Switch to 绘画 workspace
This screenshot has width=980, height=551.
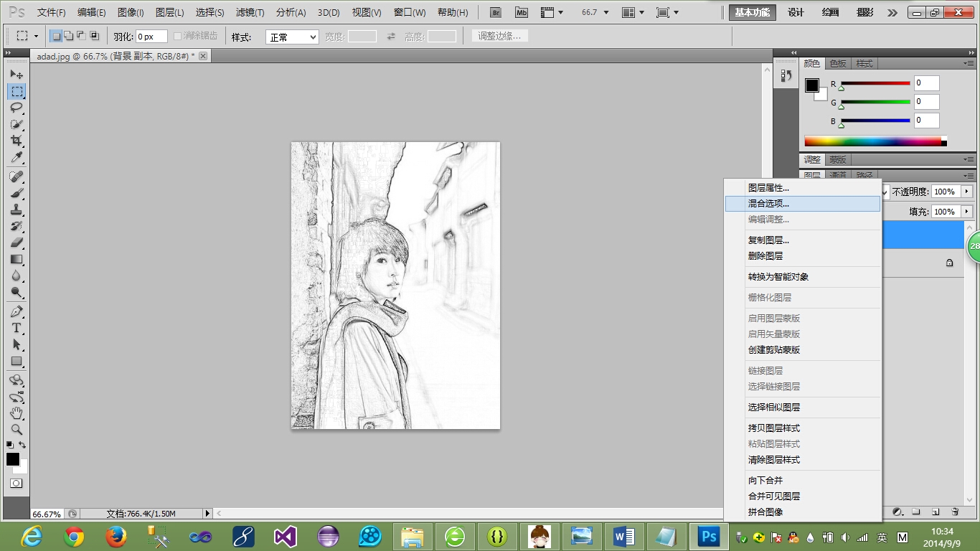click(830, 12)
